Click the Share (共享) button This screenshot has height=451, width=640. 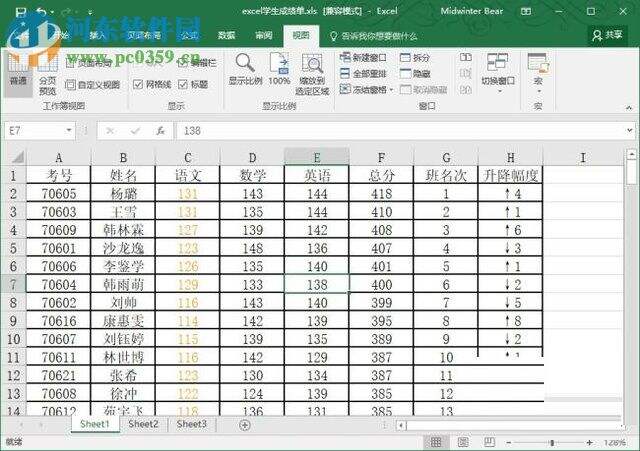coord(607,35)
